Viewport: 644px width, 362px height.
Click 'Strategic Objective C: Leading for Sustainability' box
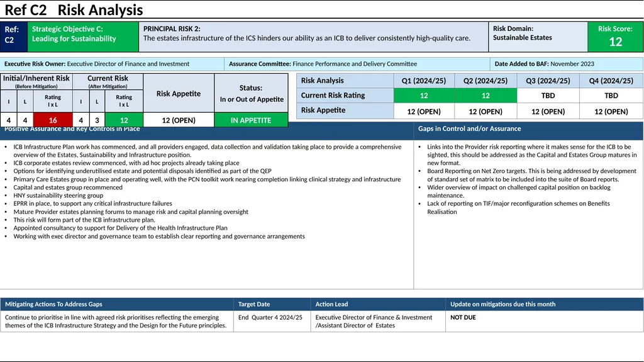click(83, 37)
